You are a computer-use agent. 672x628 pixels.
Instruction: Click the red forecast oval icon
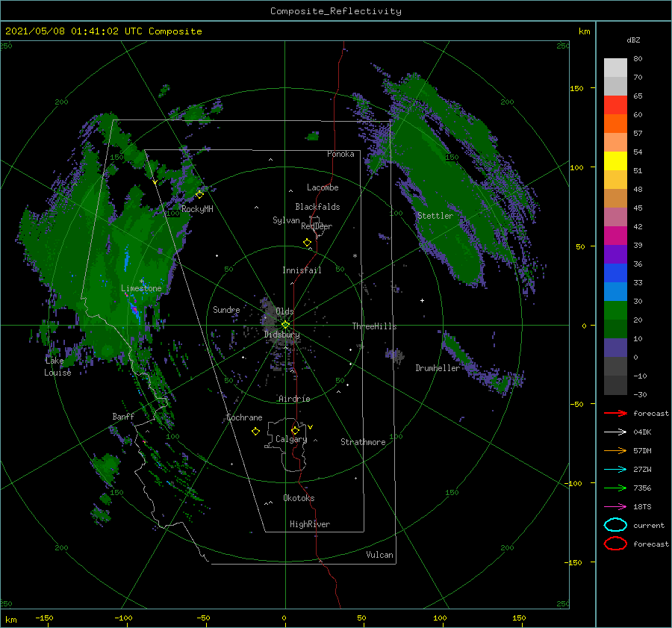[x=615, y=544]
